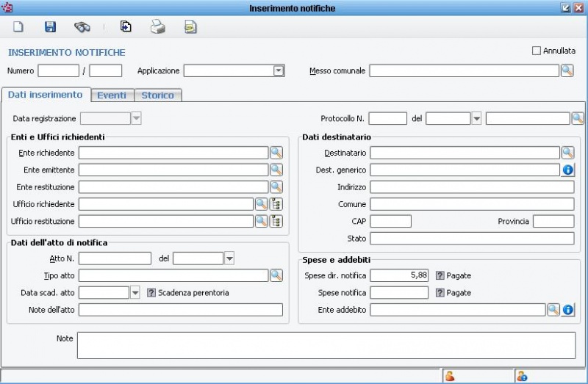Click the Ente addebito lookup magnifier
The width and height of the screenshot is (588, 384).
[554, 310]
